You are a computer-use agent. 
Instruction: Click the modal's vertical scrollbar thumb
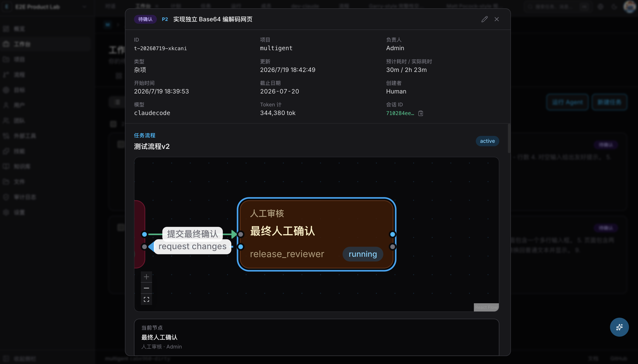point(509,138)
